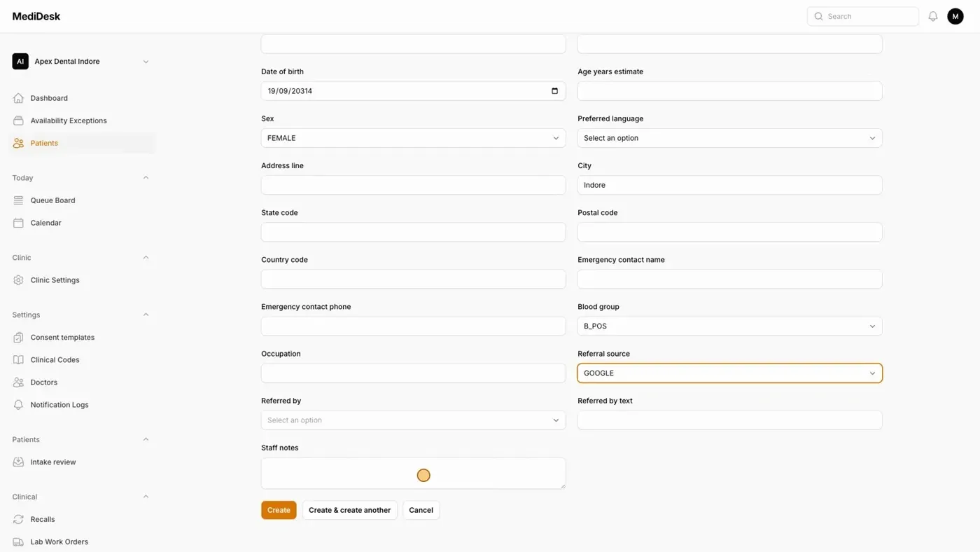
Task: Click the MediDesk logo link
Action: 36,16
